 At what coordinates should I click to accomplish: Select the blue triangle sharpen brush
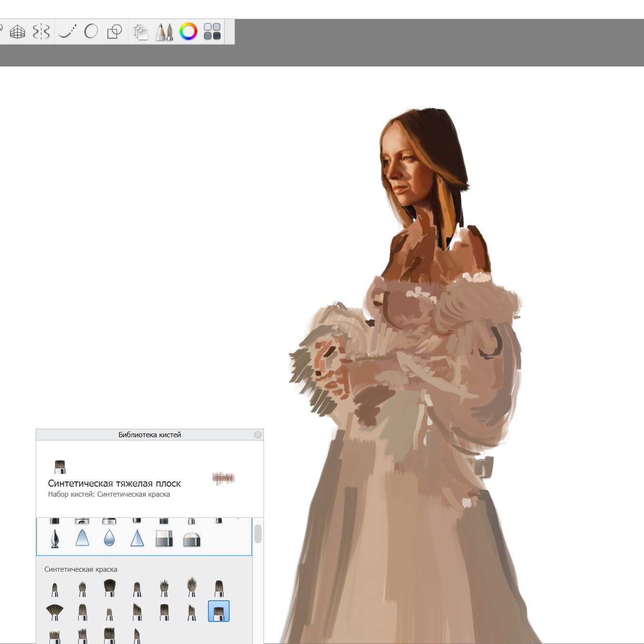pyautogui.click(x=137, y=538)
